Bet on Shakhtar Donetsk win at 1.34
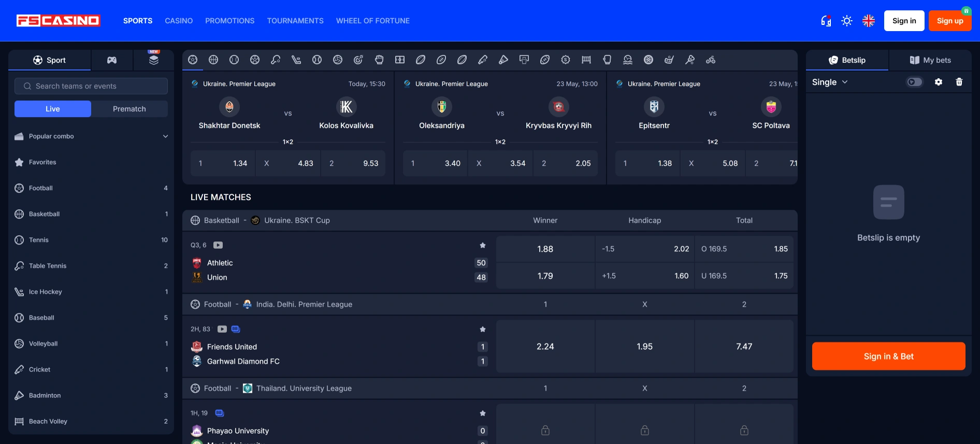The image size is (980, 444). click(223, 163)
